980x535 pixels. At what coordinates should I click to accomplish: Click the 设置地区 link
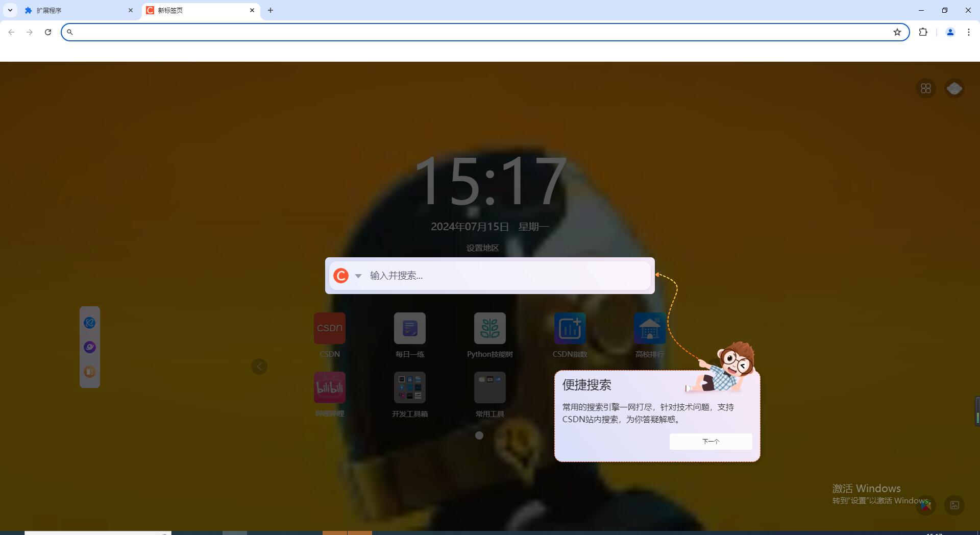pyautogui.click(x=482, y=248)
